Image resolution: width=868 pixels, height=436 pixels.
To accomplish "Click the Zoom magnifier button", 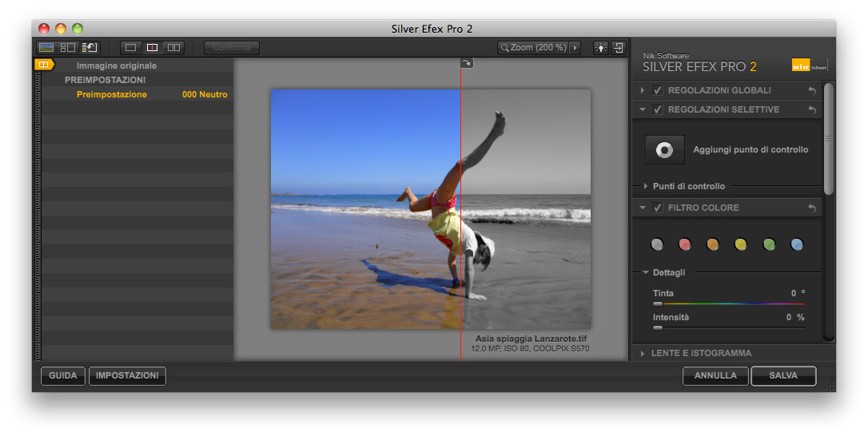I will point(534,48).
